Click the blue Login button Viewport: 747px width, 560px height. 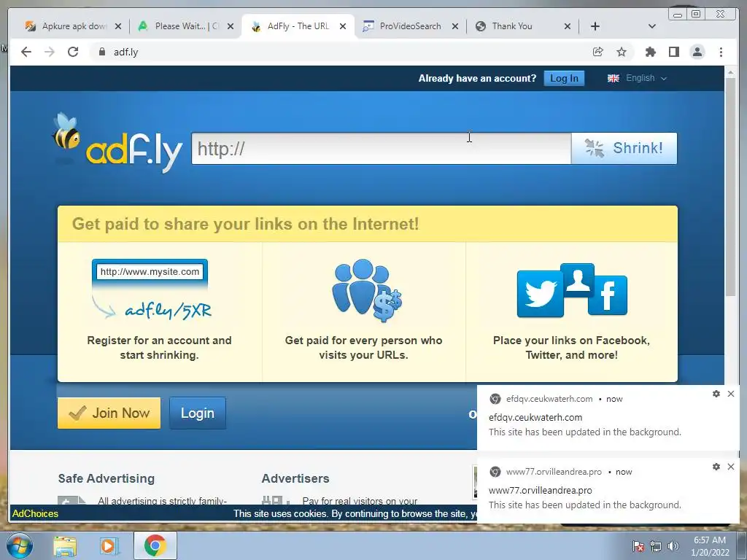pos(198,413)
